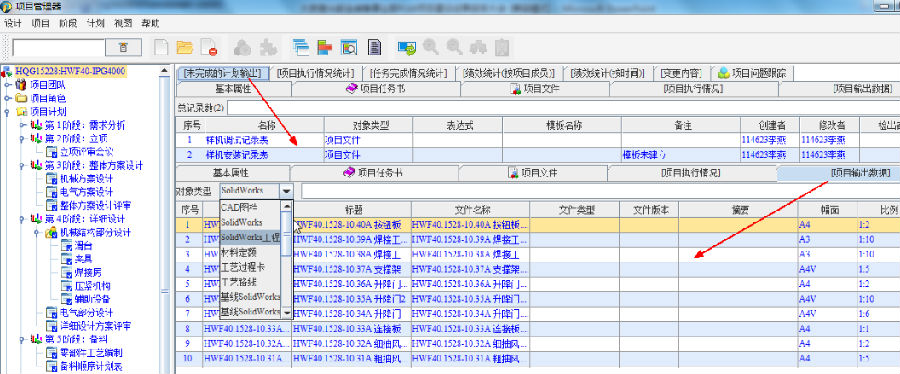900x374 pixels.
Task: Click the red and blue Gantt bars icon
Action: (325, 47)
